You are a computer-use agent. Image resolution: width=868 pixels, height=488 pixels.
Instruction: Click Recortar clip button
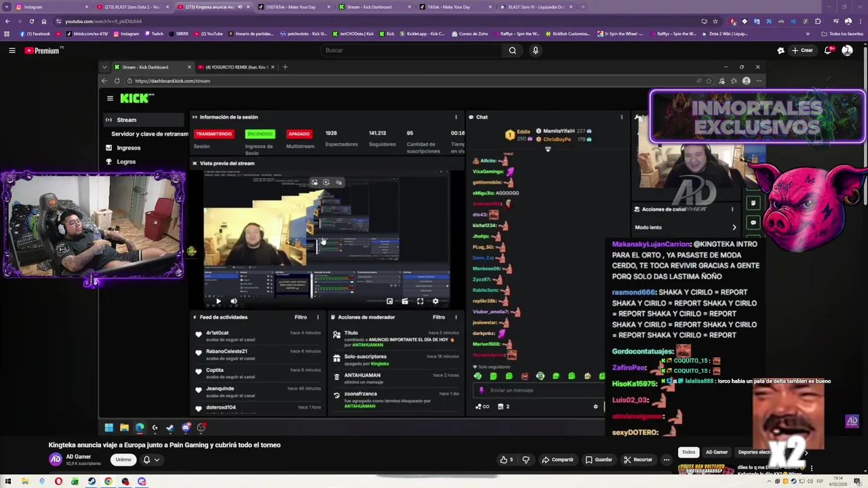637,460
